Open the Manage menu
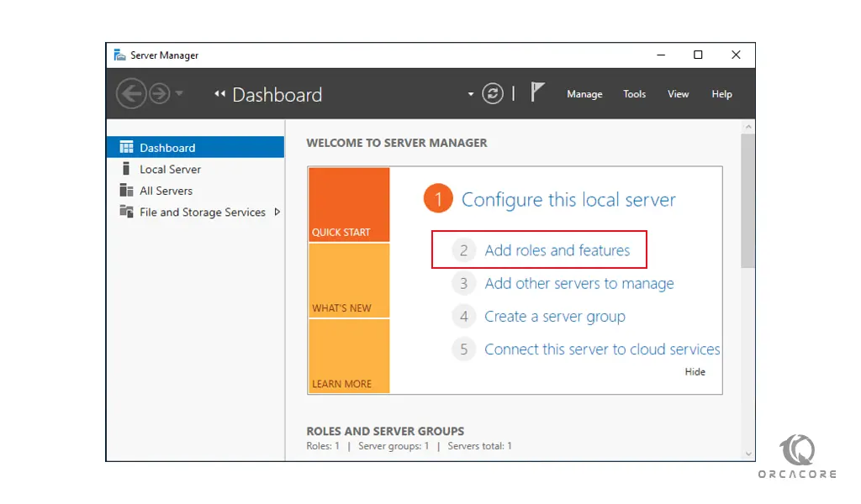The image size is (861, 504). (584, 94)
